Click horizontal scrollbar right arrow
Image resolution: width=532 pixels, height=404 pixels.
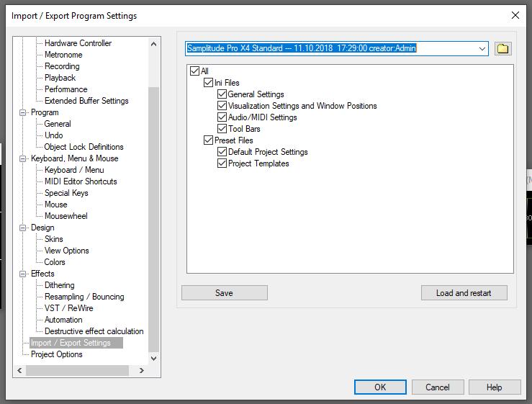142,370
